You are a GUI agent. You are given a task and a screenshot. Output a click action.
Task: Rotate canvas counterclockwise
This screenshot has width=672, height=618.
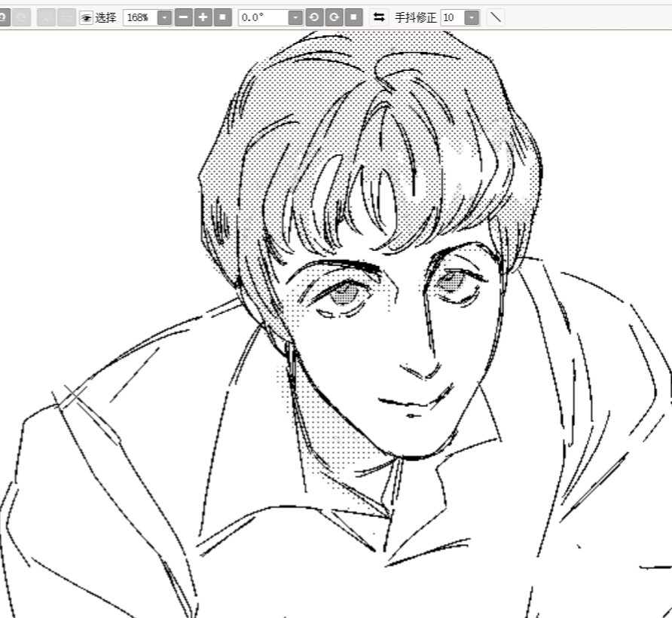[x=314, y=17]
